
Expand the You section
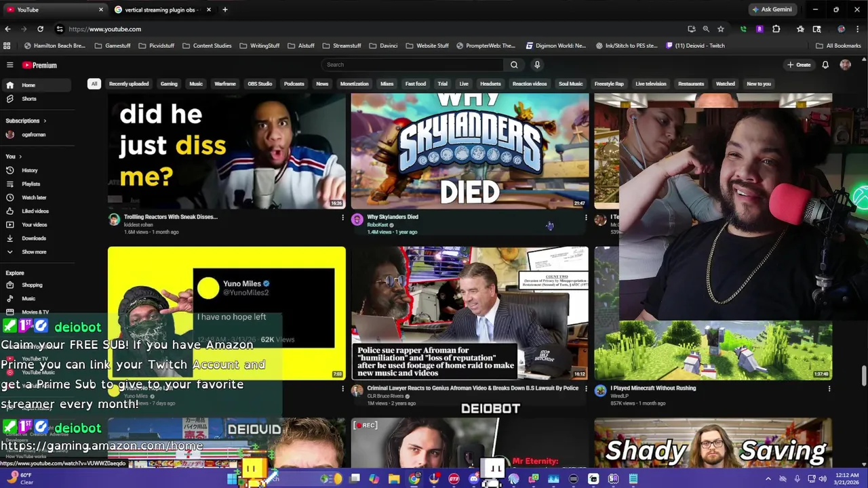[x=14, y=157]
